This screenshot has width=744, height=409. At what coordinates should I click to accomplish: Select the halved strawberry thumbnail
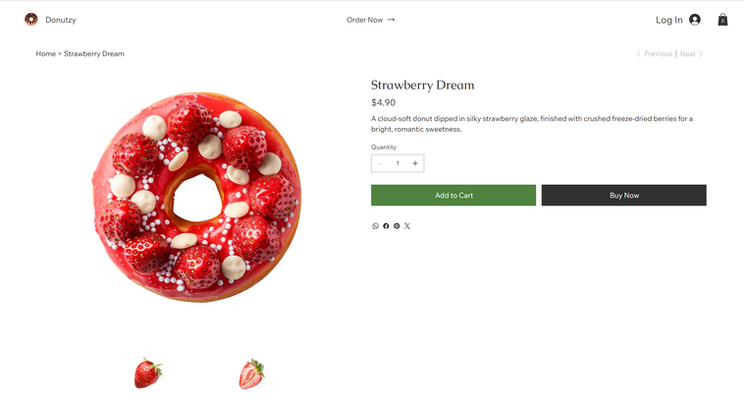click(x=252, y=374)
